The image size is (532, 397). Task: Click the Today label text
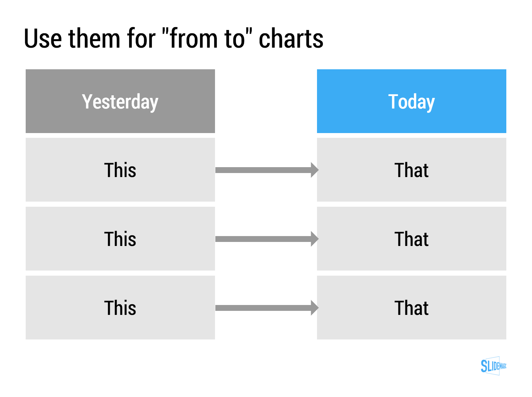(x=412, y=102)
